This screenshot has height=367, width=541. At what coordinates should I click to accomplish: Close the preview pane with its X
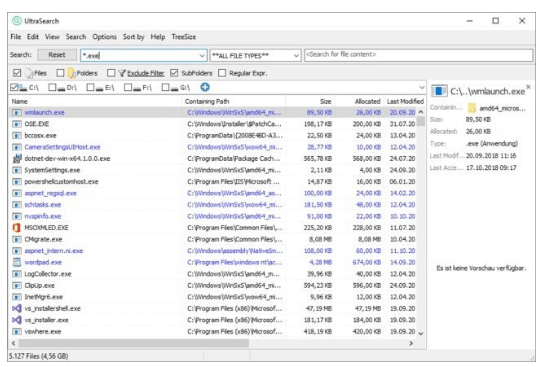tap(528, 87)
